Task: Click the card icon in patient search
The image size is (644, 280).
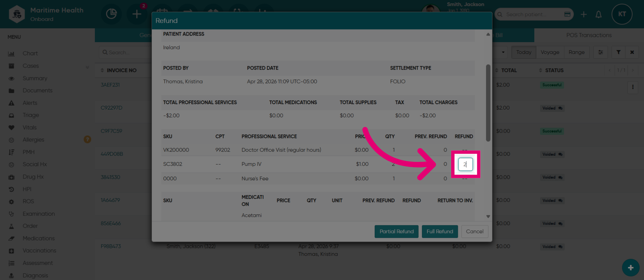Action: click(x=567, y=14)
